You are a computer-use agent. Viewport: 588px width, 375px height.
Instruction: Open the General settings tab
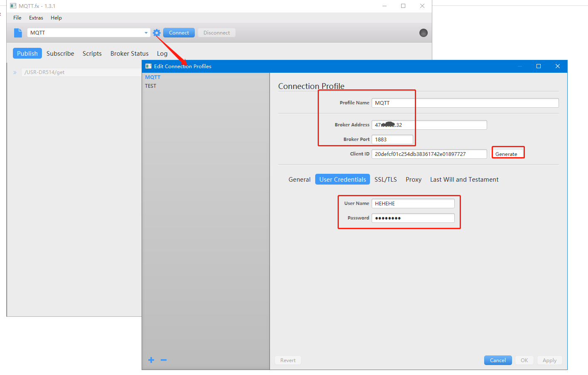pos(299,180)
